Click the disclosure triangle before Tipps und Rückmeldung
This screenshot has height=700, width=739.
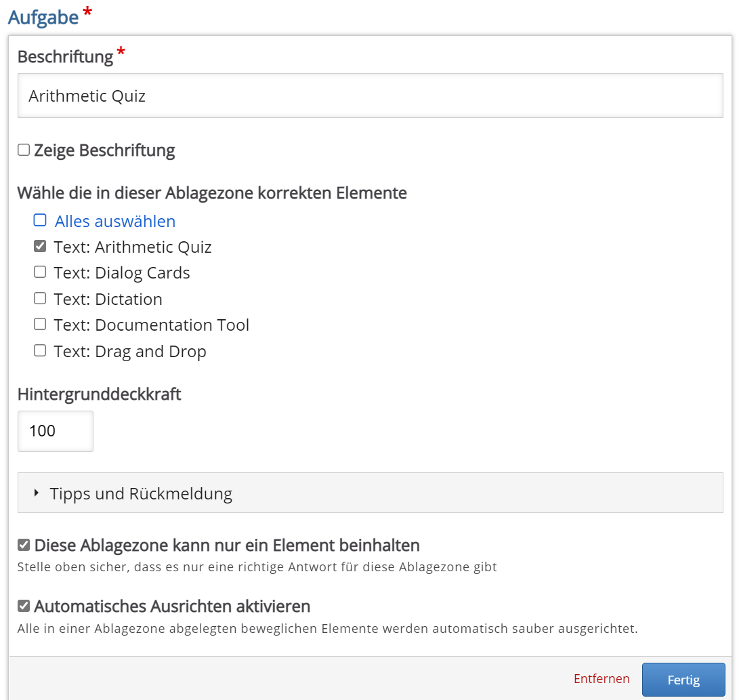(x=37, y=493)
